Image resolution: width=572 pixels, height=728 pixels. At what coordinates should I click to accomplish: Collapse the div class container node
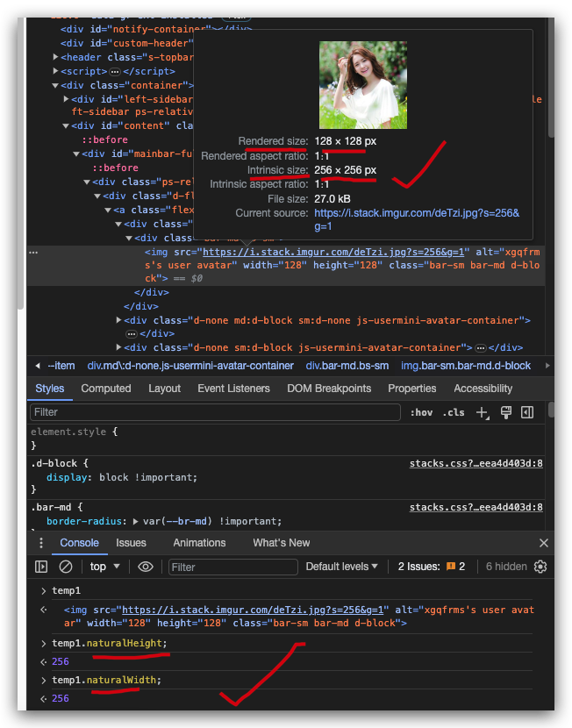point(55,85)
